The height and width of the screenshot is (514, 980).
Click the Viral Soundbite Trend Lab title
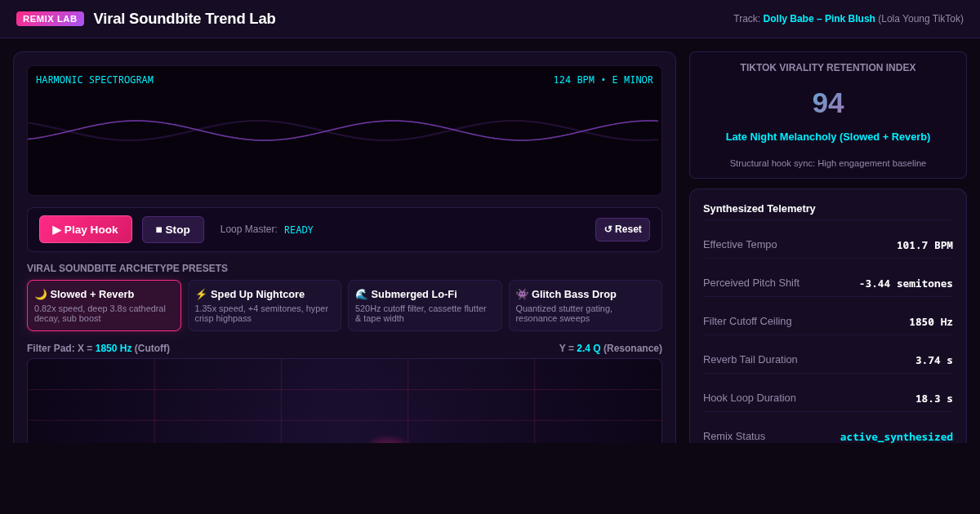pyautogui.click(x=185, y=19)
